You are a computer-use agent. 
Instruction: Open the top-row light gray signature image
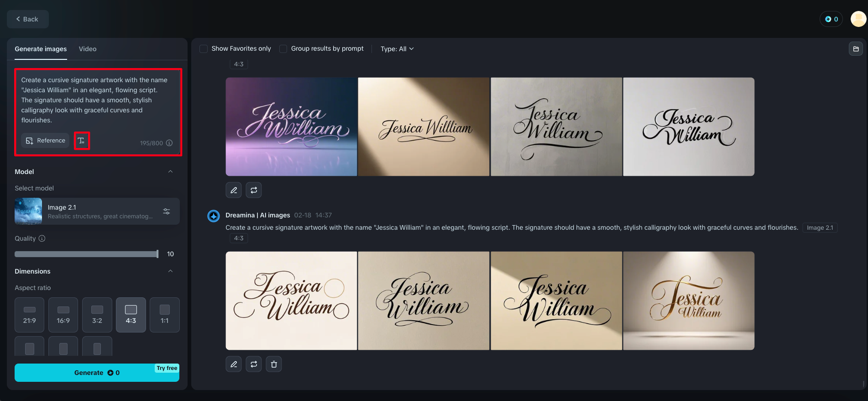coord(689,127)
